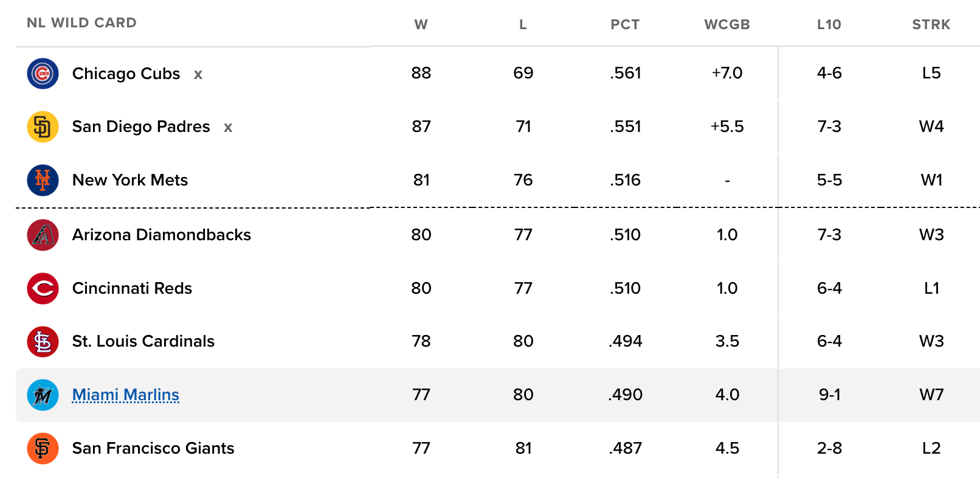The width and height of the screenshot is (980, 478).
Task: Click the San Francisco Giants logo
Action: point(43,448)
